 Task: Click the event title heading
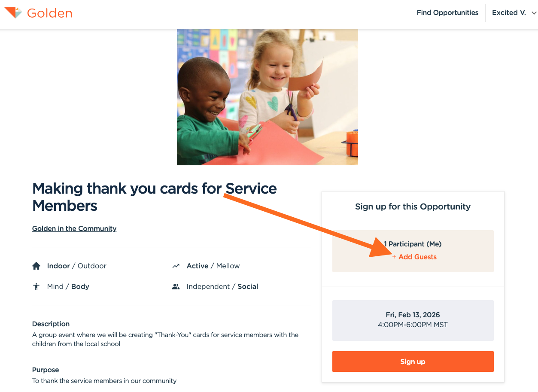tap(154, 197)
